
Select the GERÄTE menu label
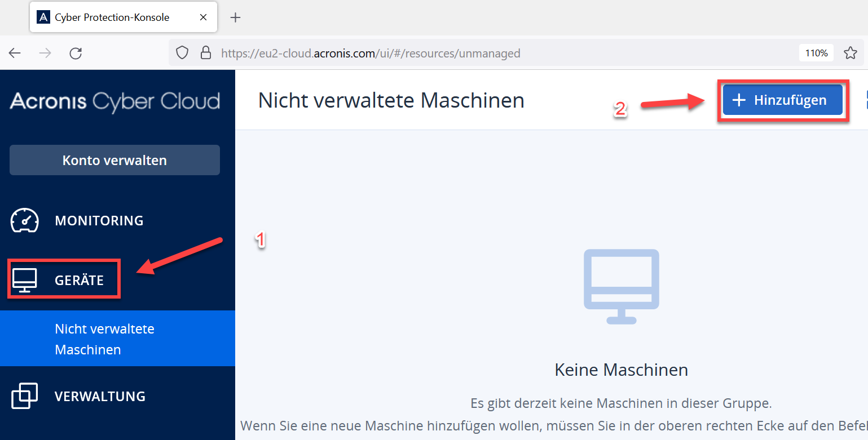79,280
